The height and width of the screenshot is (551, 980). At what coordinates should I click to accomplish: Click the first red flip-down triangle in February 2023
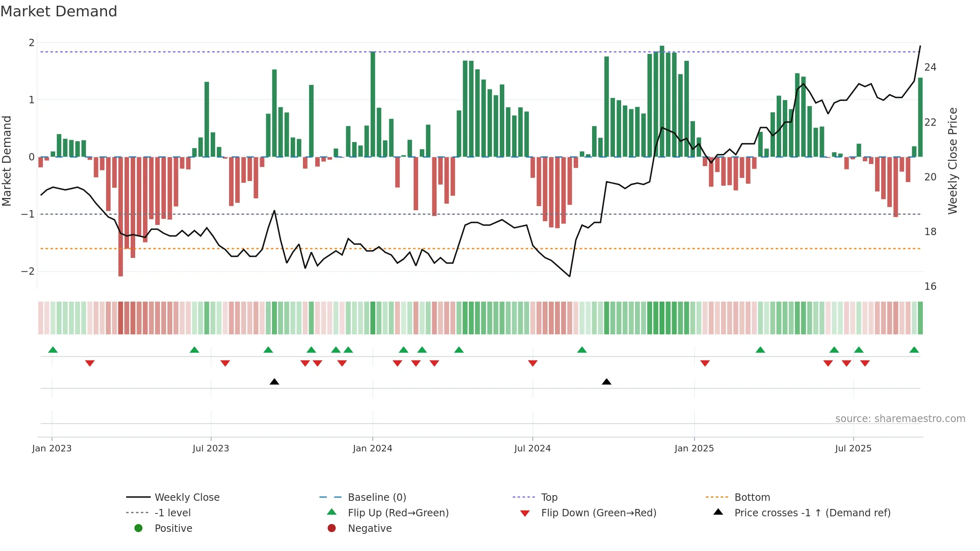coord(90,363)
